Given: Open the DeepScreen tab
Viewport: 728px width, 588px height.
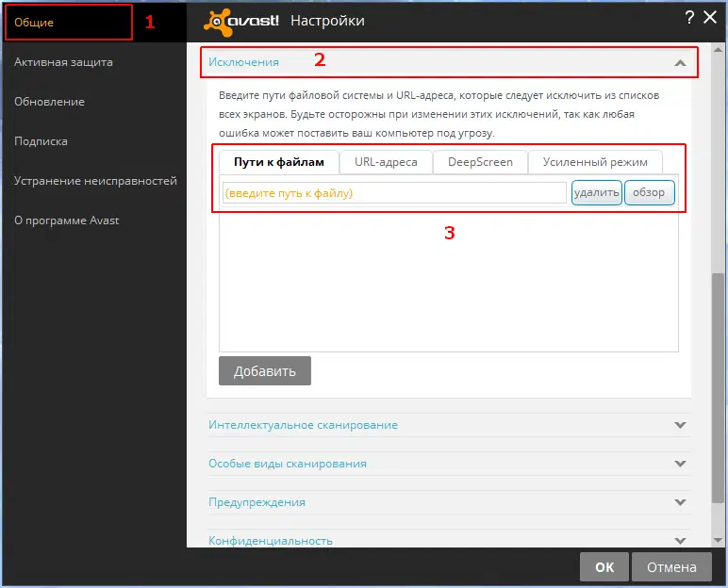Looking at the screenshot, I should point(480,162).
